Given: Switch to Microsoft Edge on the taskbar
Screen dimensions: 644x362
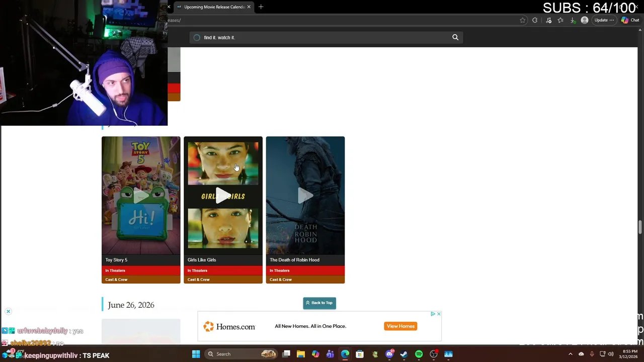Looking at the screenshot, I should 345,354.
